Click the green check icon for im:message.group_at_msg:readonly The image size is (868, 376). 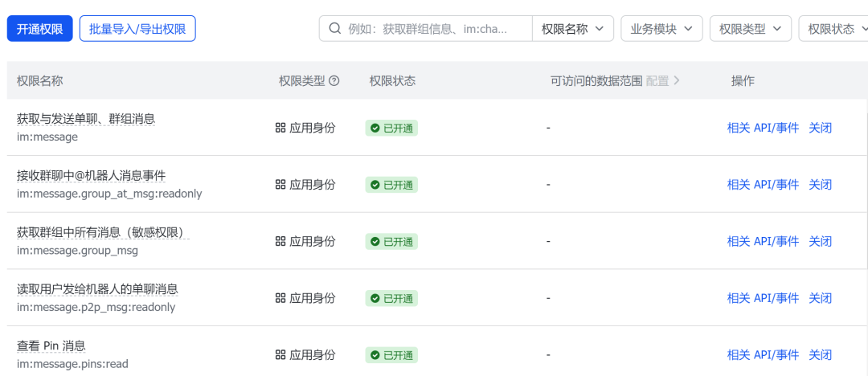tap(375, 185)
